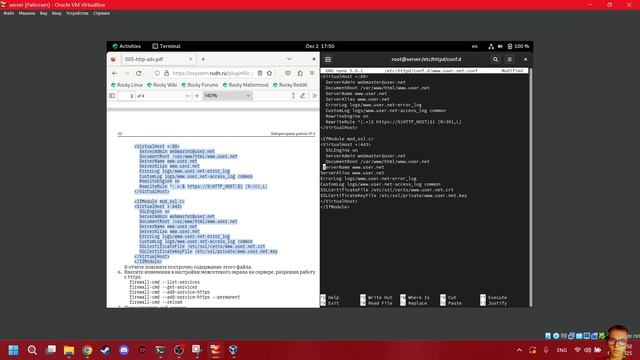
Task: Open Steam from the taskbar
Action: [106, 350]
